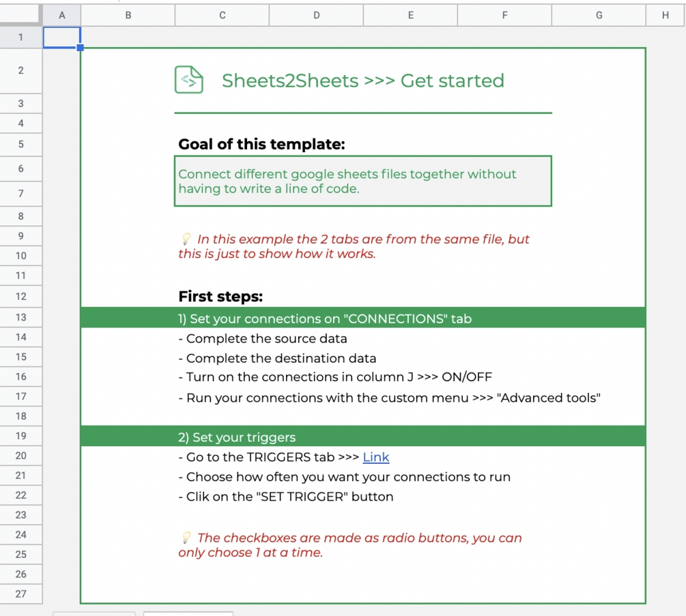Image resolution: width=686 pixels, height=616 pixels.
Task: Click "Run your connections with the custom menu" line
Action: pos(389,398)
